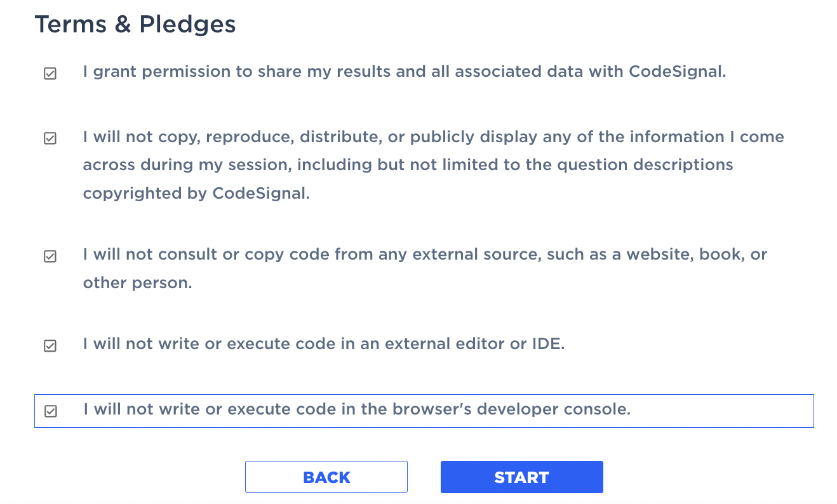Select the 'I will not consult or copy code' label
Viewport: 837px width, 504px height.
425,255
